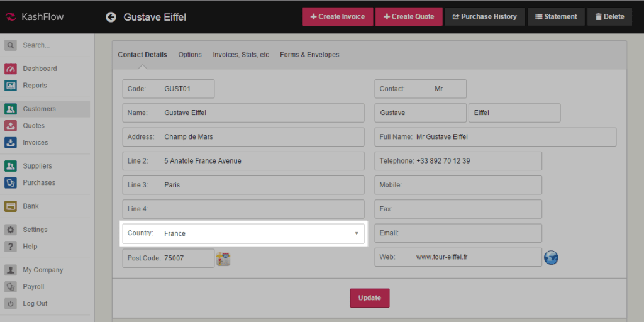The height and width of the screenshot is (322, 644).
Task: Click the back arrow beside Gustave Eiffel
Action: 111,17
